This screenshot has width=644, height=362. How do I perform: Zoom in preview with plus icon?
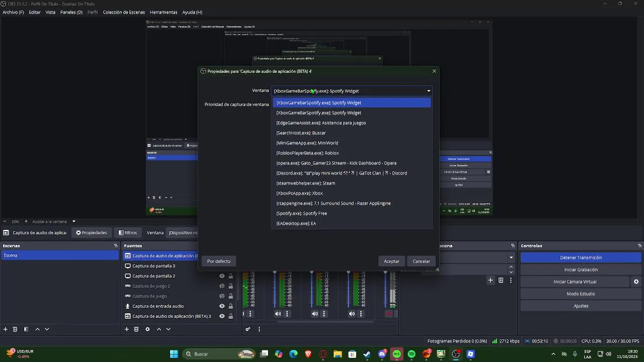click(x=26, y=221)
